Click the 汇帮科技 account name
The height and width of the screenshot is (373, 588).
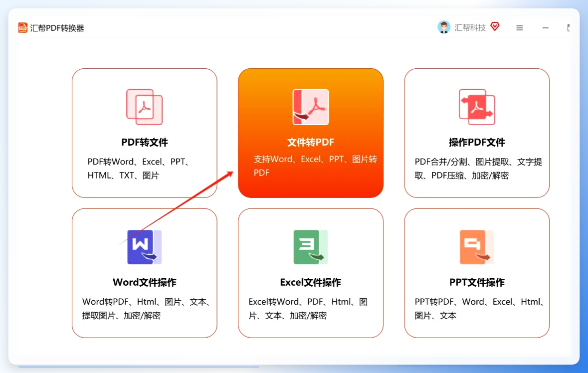(x=470, y=28)
